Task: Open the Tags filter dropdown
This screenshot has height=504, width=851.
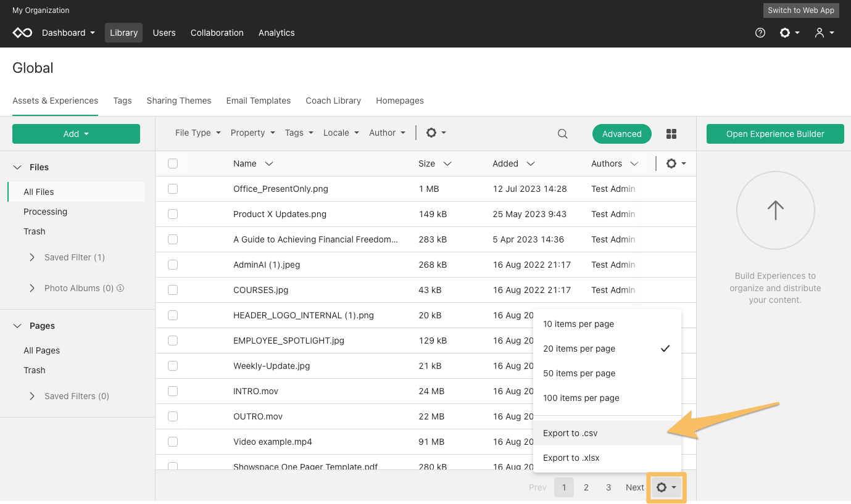Action: pyautogui.click(x=299, y=133)
